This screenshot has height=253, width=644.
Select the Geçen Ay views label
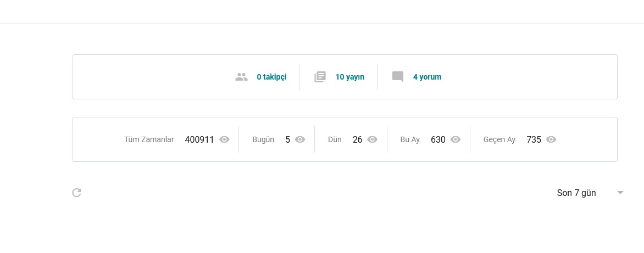(499, 139)
